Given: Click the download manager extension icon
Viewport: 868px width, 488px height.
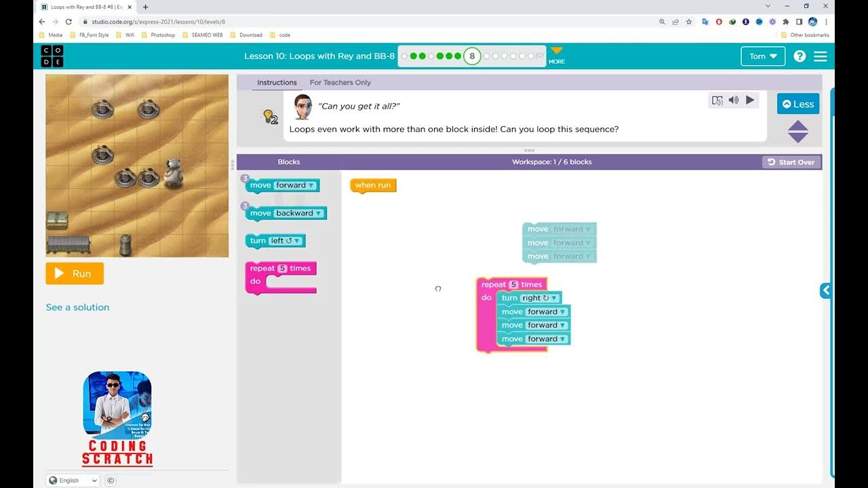Looking at the screenshot, I should pyautogui.click(x=746, y=22).
